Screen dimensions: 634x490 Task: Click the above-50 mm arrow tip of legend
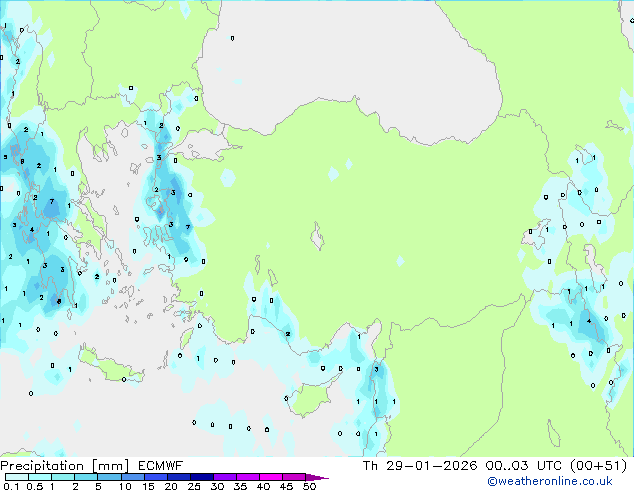[317, 477]
